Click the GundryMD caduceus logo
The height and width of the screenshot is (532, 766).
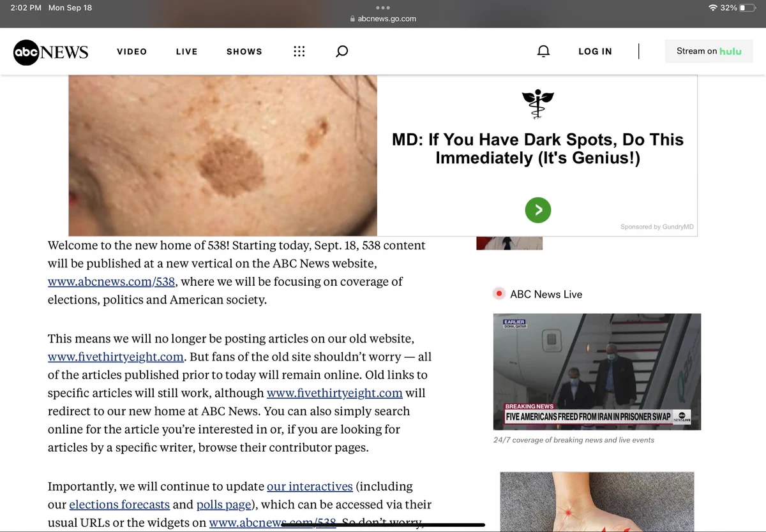click(537, 105)
